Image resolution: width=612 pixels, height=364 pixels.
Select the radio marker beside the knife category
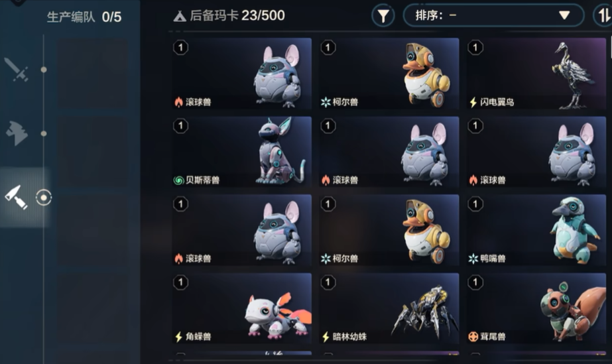coord(44,198)
